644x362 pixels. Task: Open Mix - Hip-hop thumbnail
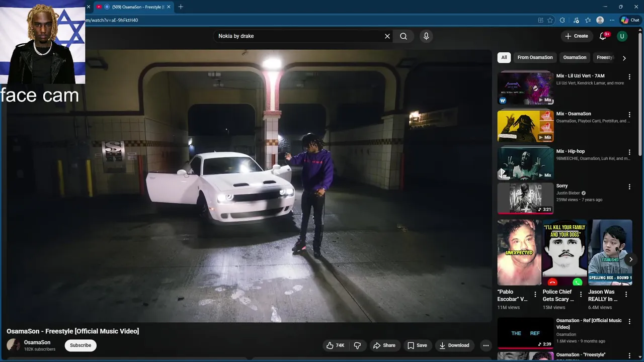click(x=525, y=163)
